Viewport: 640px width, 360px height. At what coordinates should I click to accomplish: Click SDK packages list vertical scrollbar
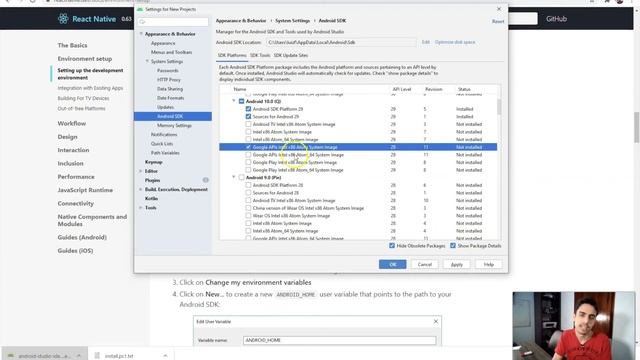499,108
